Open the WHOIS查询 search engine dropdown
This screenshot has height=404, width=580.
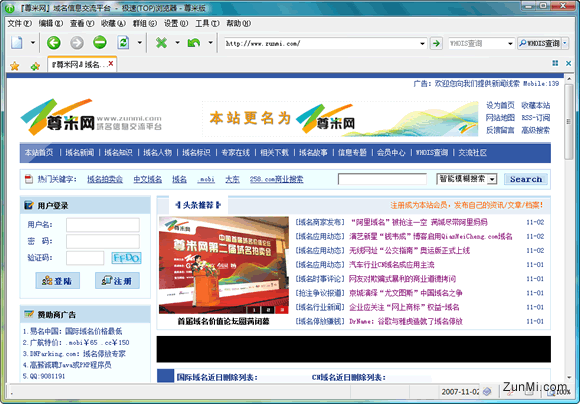510,44
